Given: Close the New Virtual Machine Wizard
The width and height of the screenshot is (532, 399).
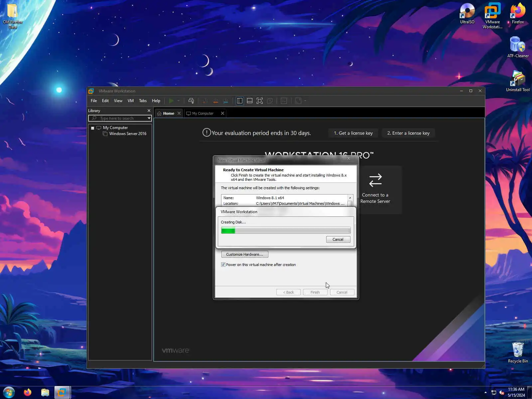Looking at the screenshot, I should click(348, 159).
